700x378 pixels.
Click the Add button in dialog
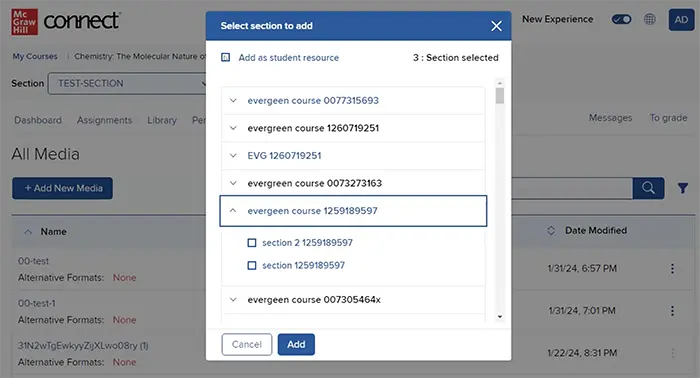pos(296,344)
